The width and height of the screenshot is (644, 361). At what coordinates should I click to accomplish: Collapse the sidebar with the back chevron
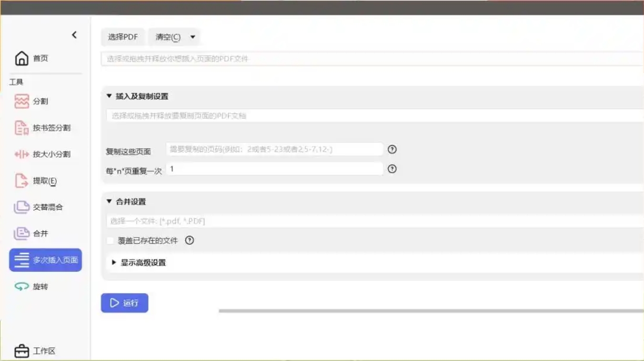[x=74, y=35]
